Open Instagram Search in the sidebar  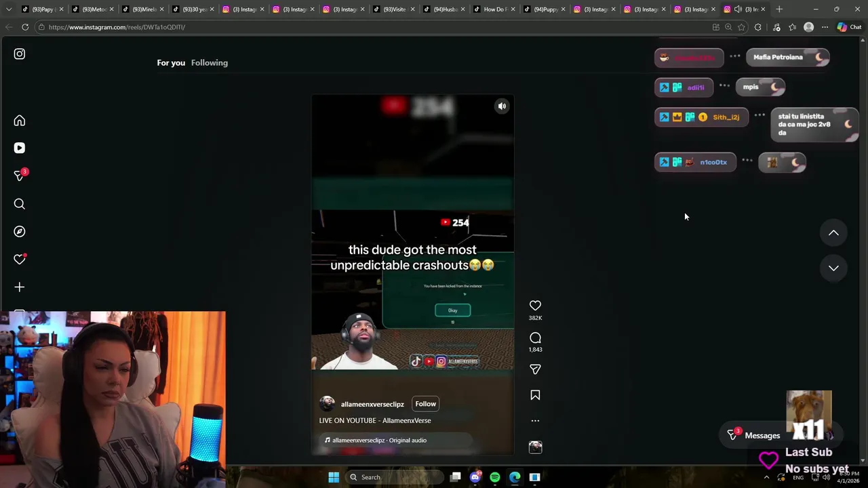click(x=20, y=204)
